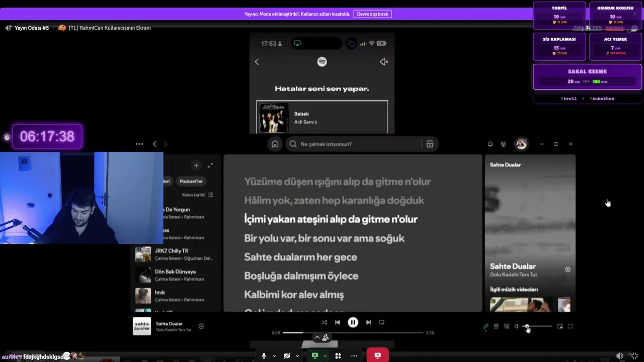Add Sahte Dualar from the now-playing bar

[201, 326]
